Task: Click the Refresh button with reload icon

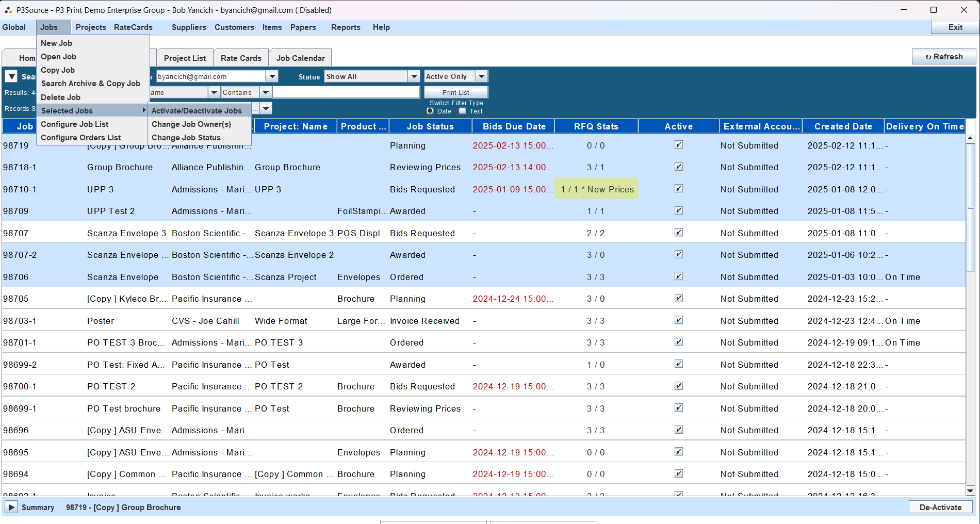Action: click(943, 57)
